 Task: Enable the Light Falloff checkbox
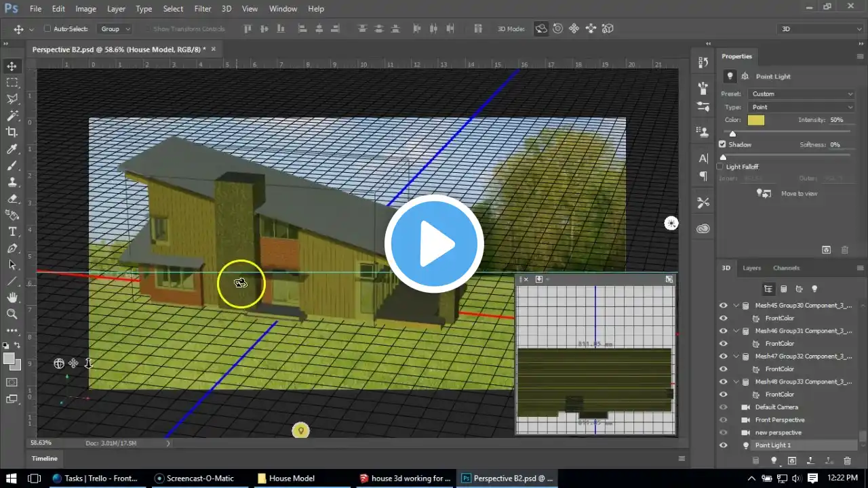(720, 167)
